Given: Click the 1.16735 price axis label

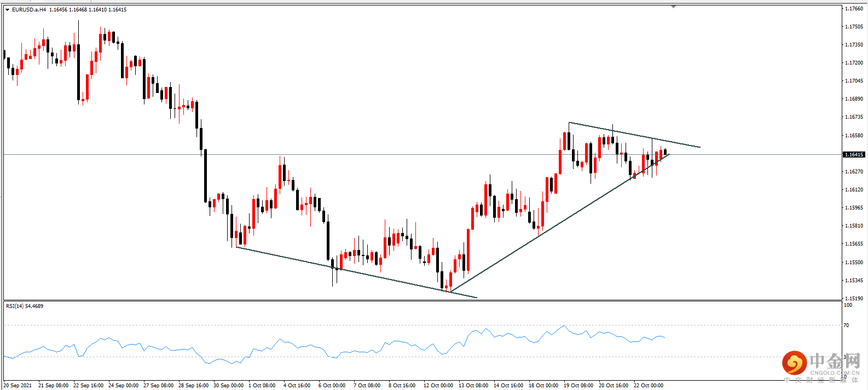Looking at the screenshot, I should tap(854, 117).
